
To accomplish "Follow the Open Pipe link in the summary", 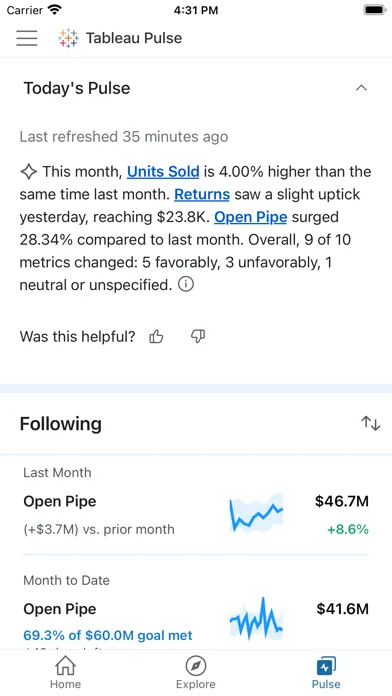I will coord(250,217).
